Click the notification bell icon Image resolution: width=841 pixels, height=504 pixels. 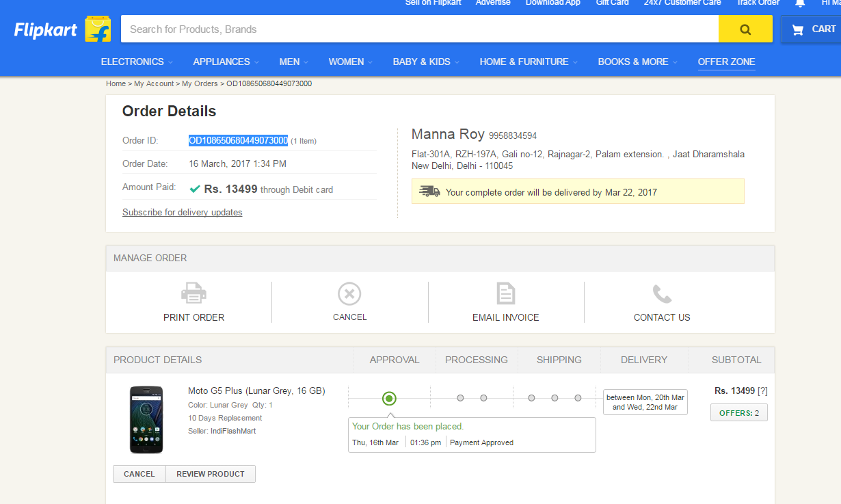(x=800, y=3)
